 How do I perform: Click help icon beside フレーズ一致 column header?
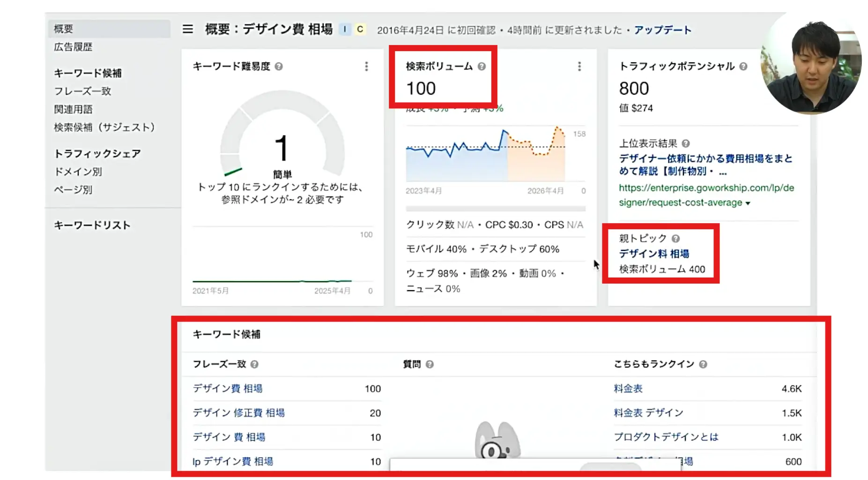pos(254,364)
